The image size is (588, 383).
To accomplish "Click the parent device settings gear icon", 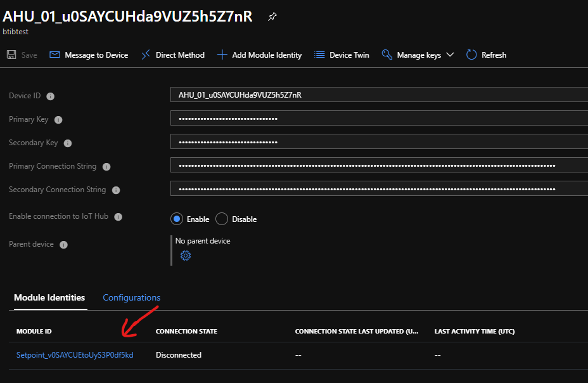I will pos(186,256).
